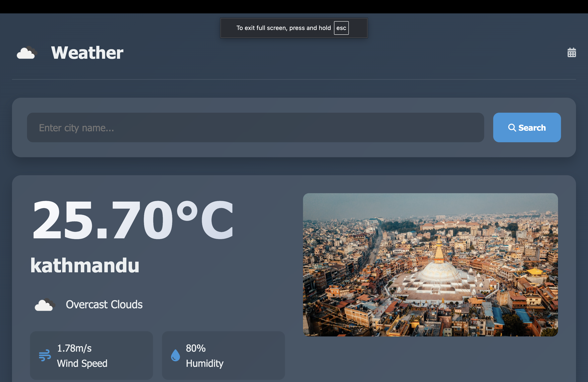Click the exit full screen message text

pyautogui.click(x=284, y=28)
